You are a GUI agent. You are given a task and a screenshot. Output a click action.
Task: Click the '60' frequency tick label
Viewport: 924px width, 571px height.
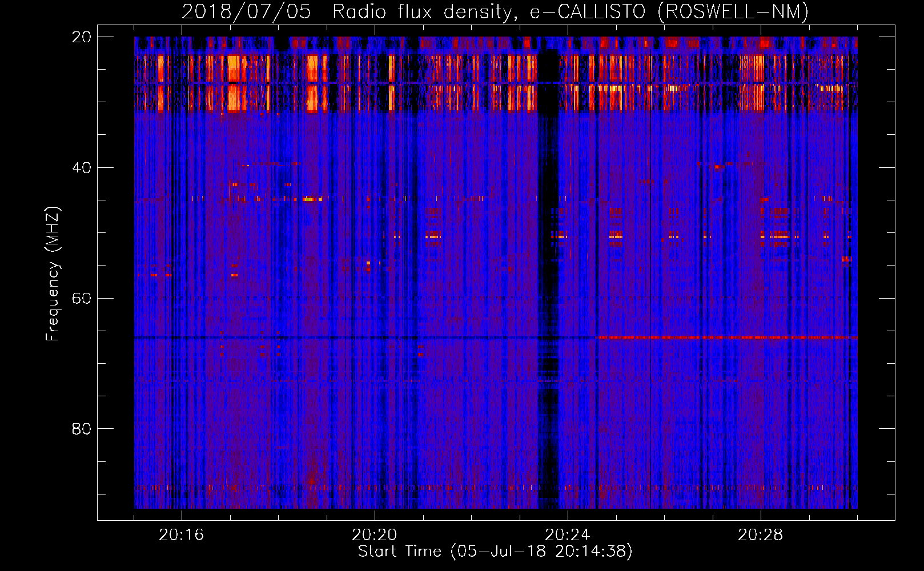[x=81, y=298]
